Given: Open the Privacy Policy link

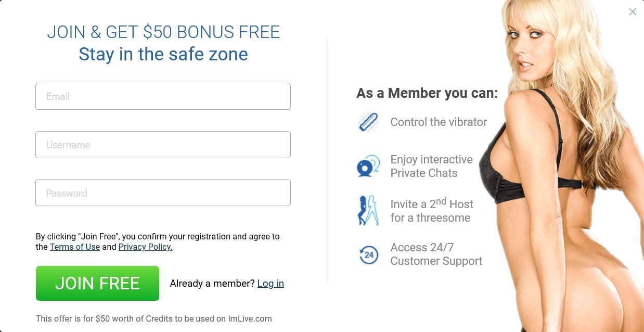Looking at the screenshot, I should pyautogui.click(x=145, y=247).
